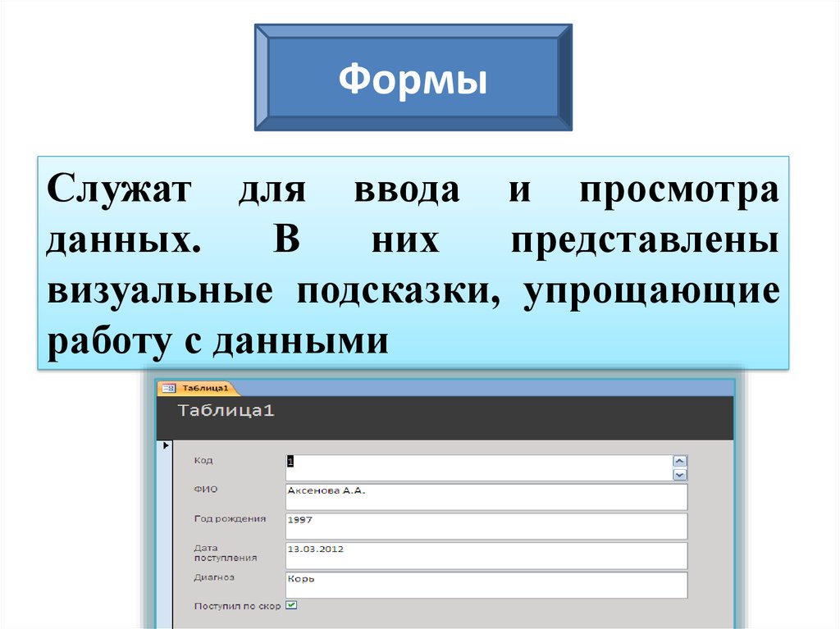This screenshot has height=629, width=840.
Task: Click the Диагноз label
Action: (x=214, y=577)
